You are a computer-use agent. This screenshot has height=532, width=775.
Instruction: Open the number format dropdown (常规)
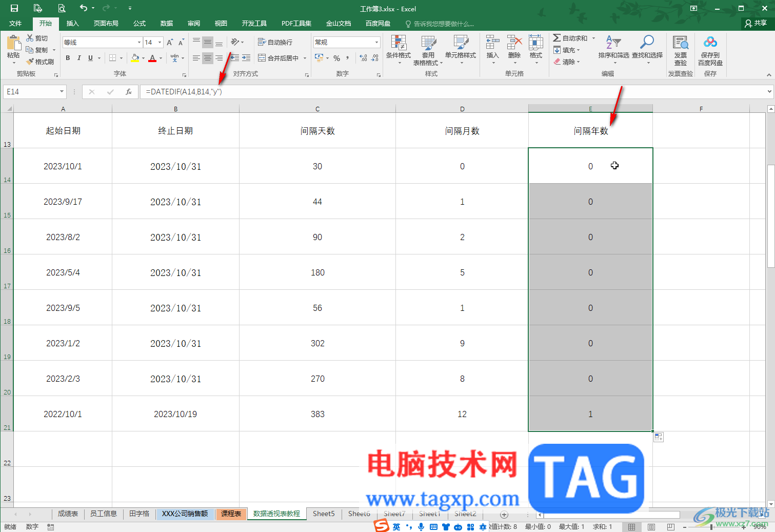click(x=376, y=42)
